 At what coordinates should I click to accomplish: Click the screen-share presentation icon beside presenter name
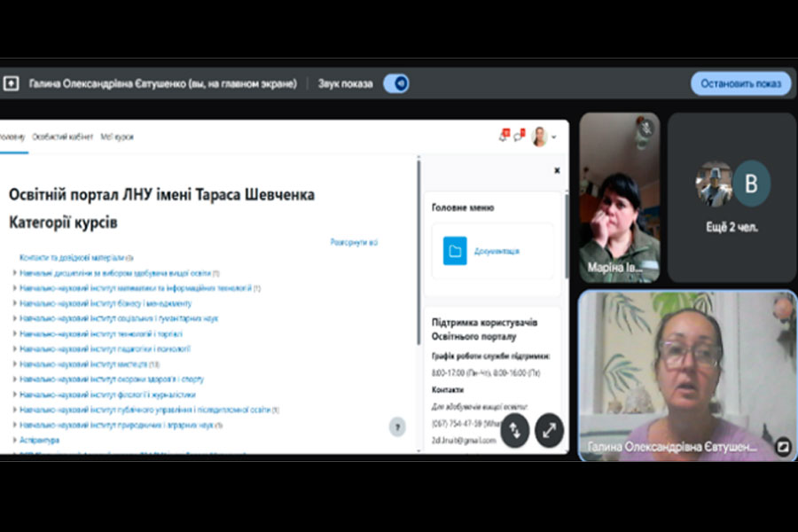click(11, 83)
